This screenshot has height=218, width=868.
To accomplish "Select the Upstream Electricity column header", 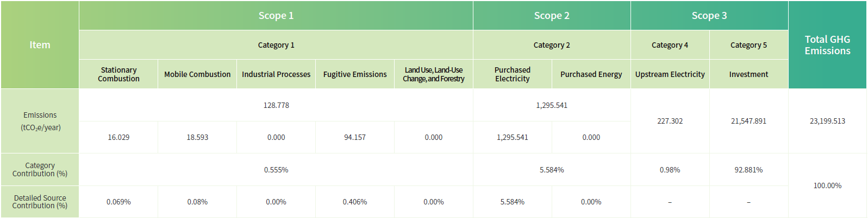I will coord(670,74).
